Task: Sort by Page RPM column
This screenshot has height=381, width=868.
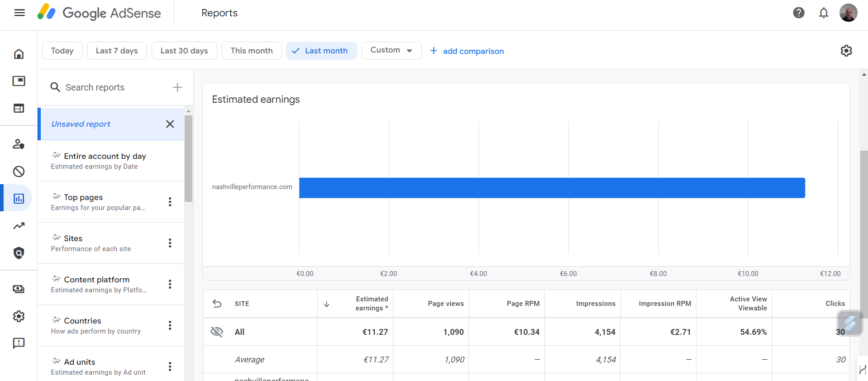Action: pyautogui.click(x=523, y=304)
